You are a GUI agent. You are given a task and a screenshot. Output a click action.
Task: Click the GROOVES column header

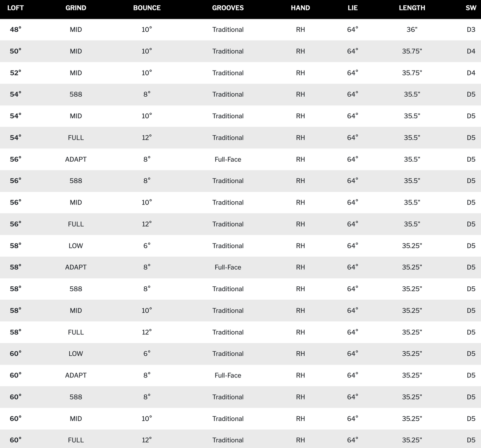point(228,8)
